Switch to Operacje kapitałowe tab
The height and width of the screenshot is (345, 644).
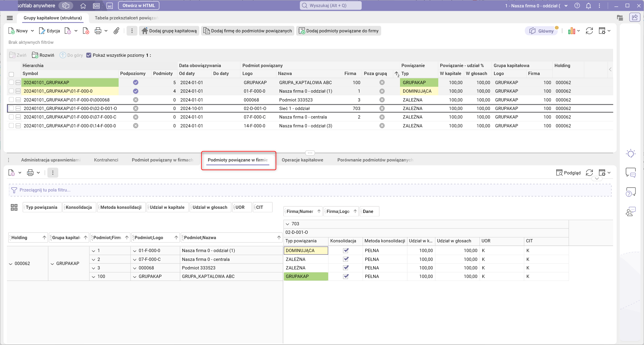click(302, 160)
